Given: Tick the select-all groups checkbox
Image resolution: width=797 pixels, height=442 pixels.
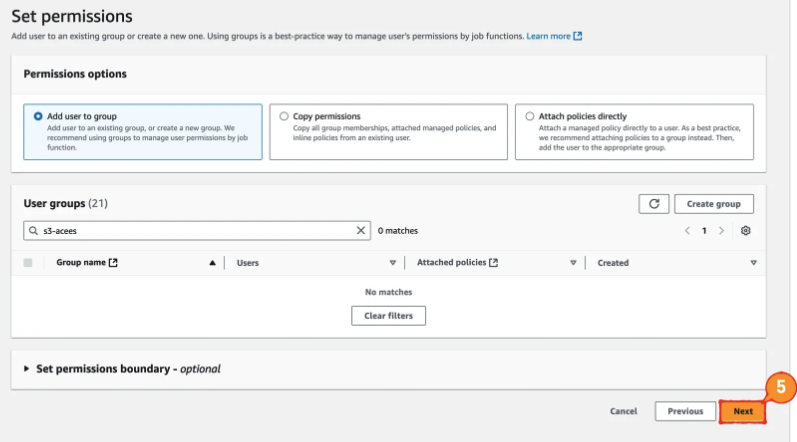Looking at the screenshot, I should point(28,263).
